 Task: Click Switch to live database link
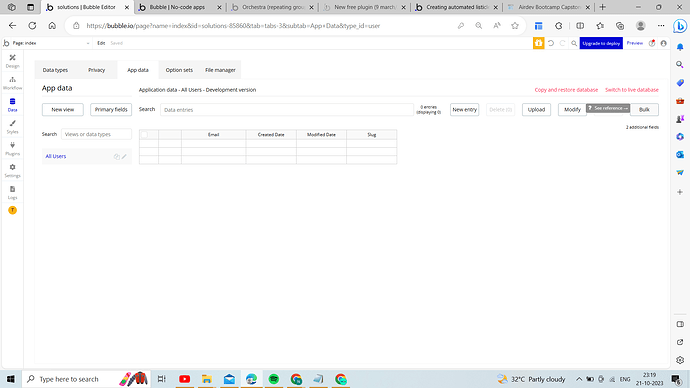tap(631, 90)
